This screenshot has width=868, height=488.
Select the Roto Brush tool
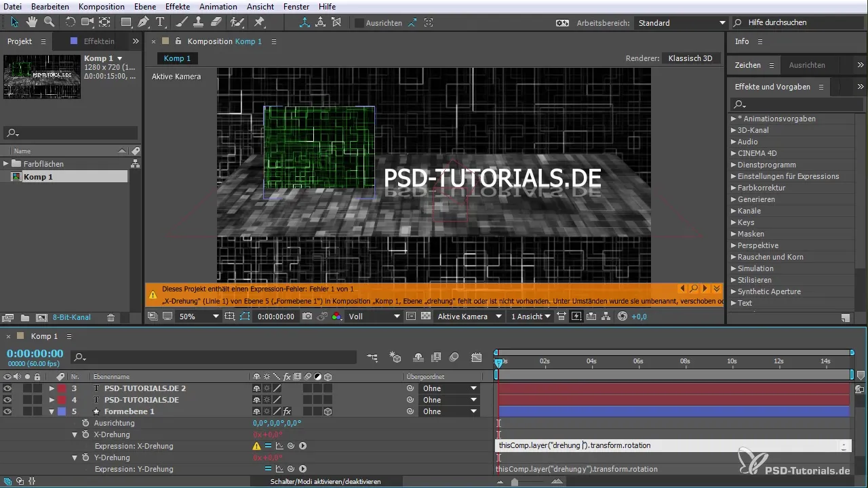click(x=237, y=22)
